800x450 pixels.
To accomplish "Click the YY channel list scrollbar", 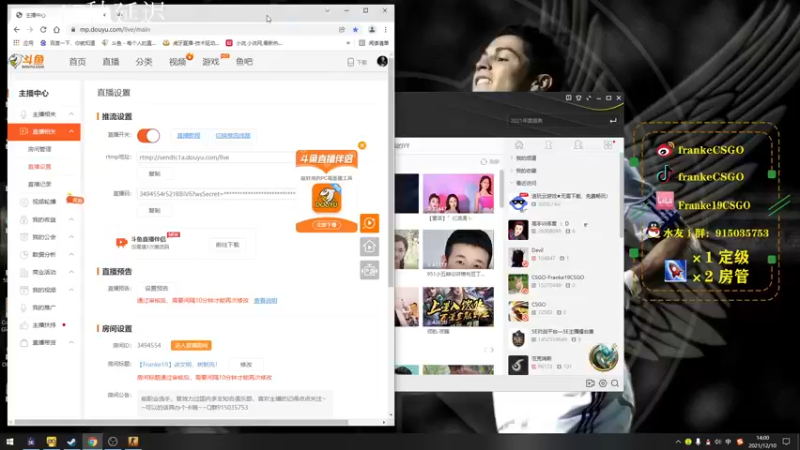I will (x=621, y=194).
